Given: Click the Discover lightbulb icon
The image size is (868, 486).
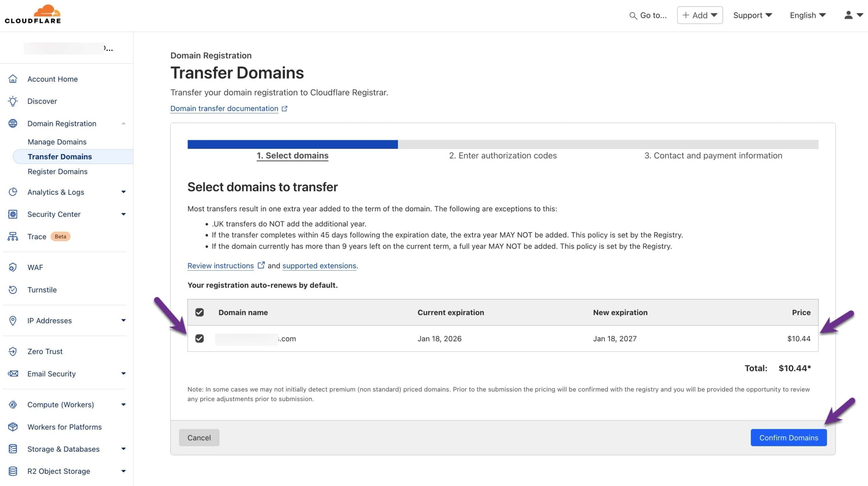Looking at the screenshot, I should pos(13,101).
